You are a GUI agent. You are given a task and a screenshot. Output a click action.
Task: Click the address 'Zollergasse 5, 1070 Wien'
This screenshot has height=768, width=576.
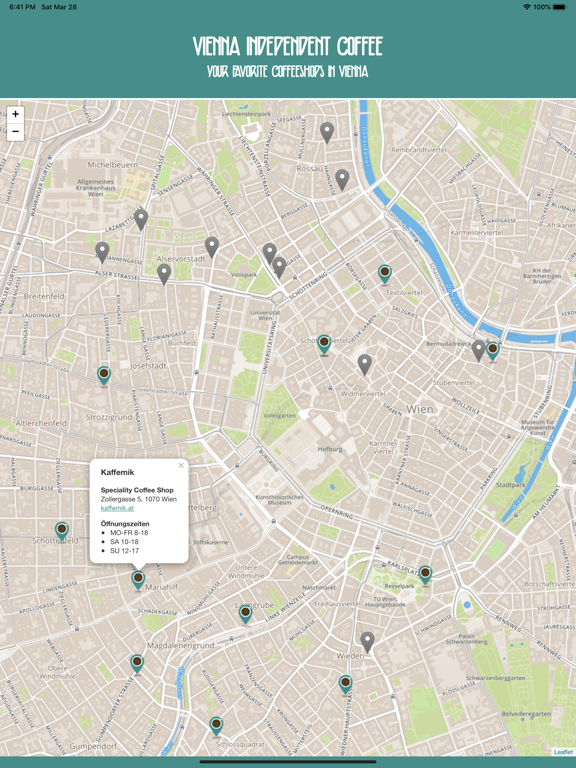tap(139, 499)
